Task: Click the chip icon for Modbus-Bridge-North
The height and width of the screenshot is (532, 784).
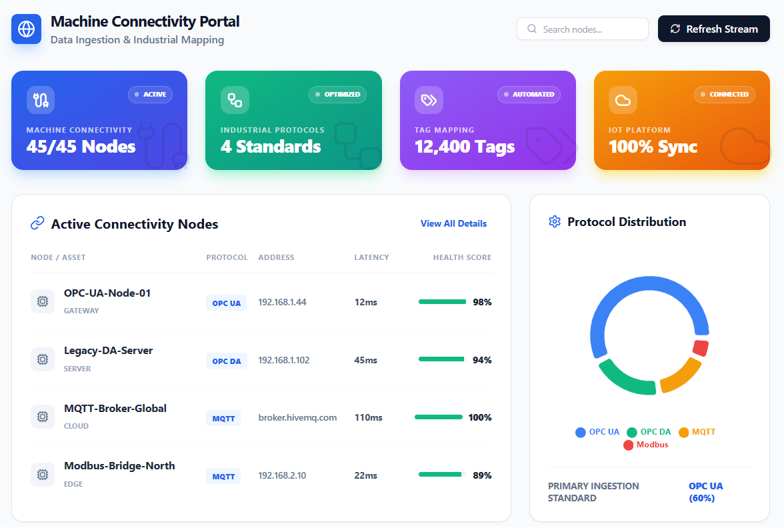Action: tap(43, 475)
